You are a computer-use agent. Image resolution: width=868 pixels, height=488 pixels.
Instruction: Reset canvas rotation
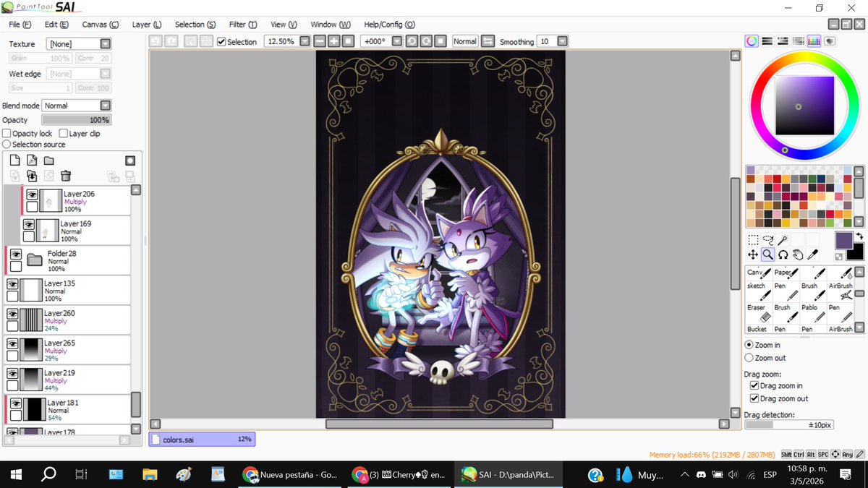click(x=440, y=41)
